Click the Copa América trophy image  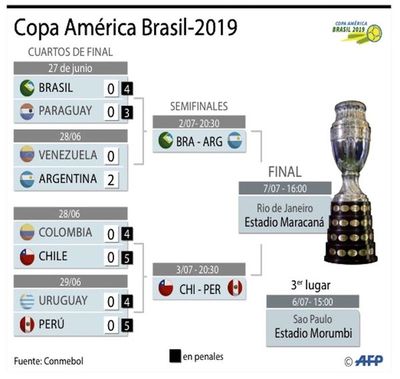(x=351, y=182)
